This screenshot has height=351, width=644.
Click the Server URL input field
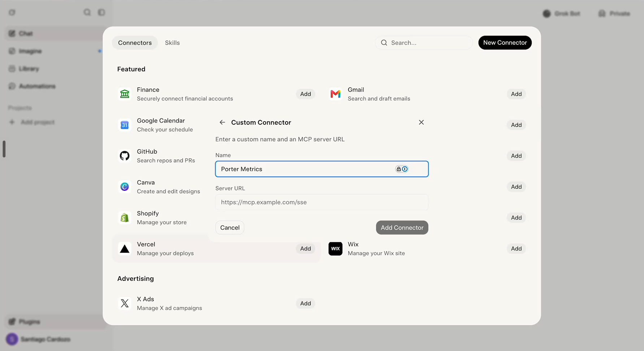(322, 202)
